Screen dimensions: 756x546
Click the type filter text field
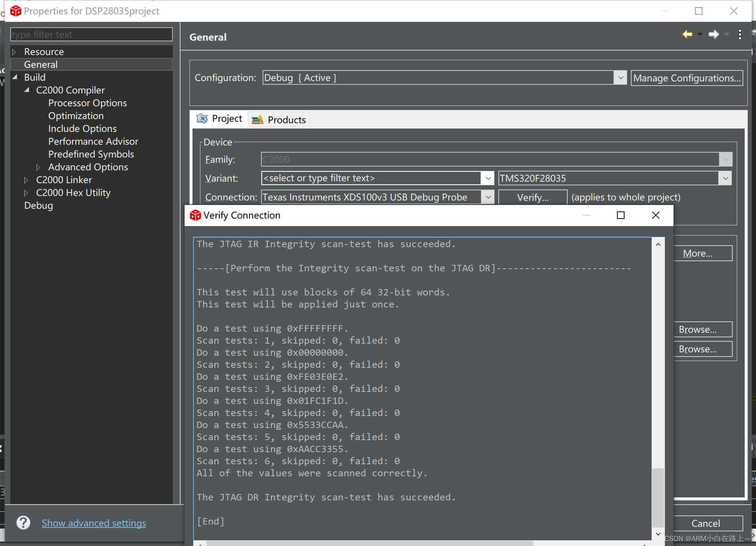[x=92, y=34]
